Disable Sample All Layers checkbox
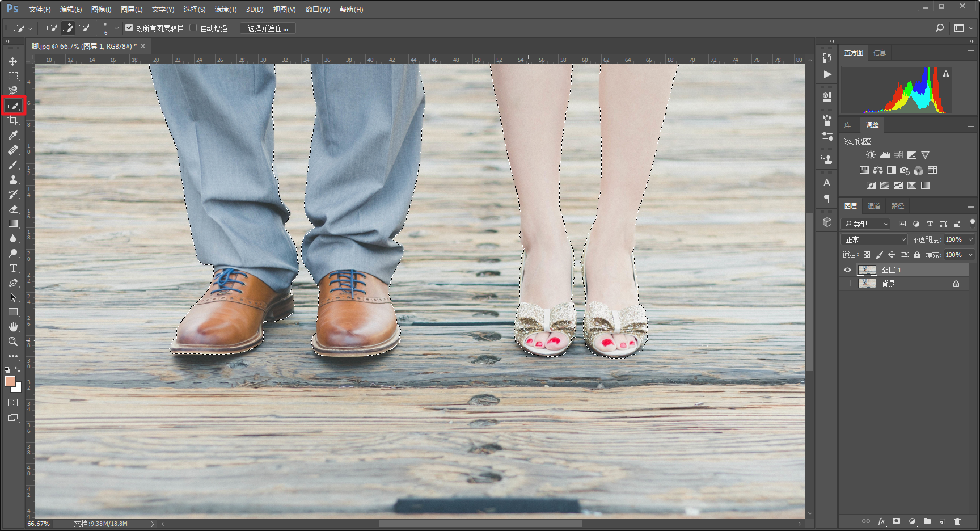The height and width of the screenshot is (531, 980). pos(129,28)
